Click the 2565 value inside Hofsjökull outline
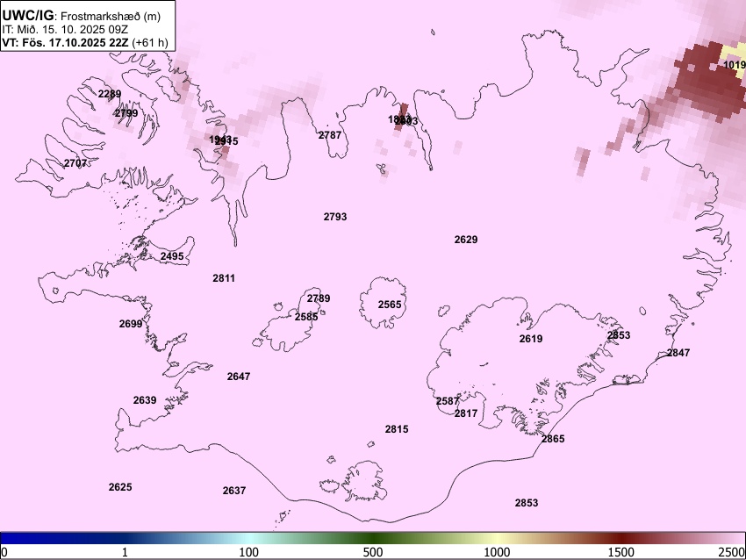Screen dimensions: 746x560 pos(390,305)
